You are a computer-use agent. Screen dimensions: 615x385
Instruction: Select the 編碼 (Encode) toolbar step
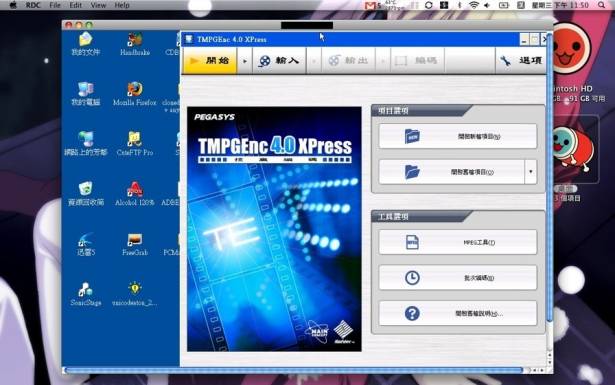click(x=417, y=61)
